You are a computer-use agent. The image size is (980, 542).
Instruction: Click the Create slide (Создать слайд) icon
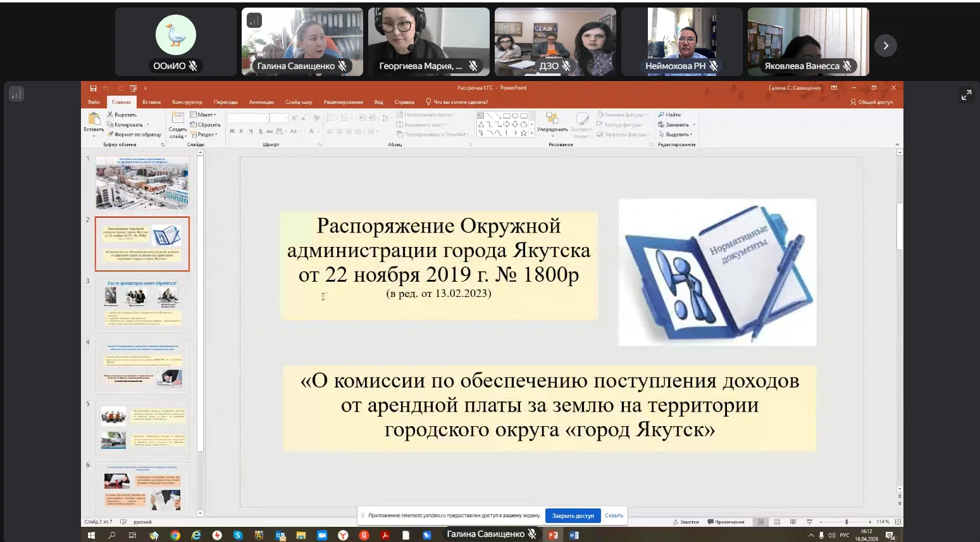click(x=178, y=118)
